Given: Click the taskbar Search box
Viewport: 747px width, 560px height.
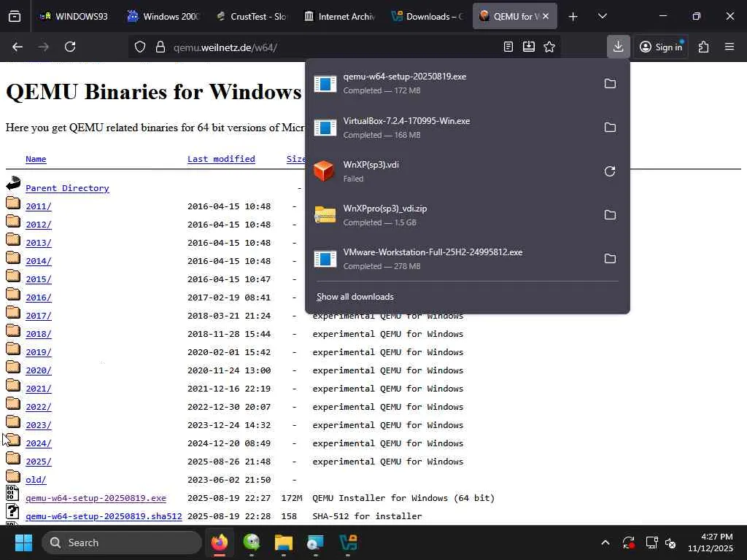Looking at the screenshot, I should point(122,542).
